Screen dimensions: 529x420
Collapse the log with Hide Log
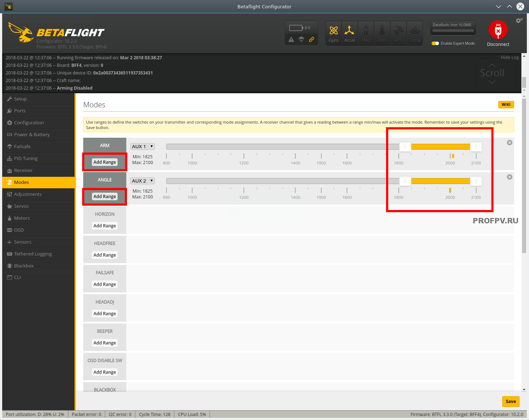pos(509,57)
